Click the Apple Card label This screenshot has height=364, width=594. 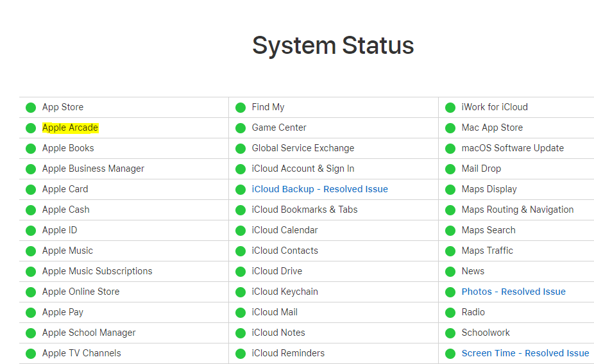pos(65,189)
